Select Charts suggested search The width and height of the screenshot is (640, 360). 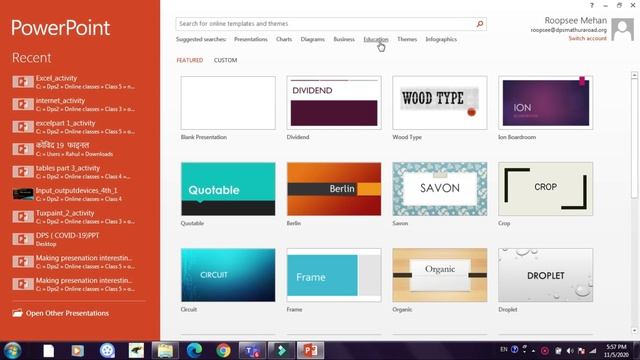284,39
